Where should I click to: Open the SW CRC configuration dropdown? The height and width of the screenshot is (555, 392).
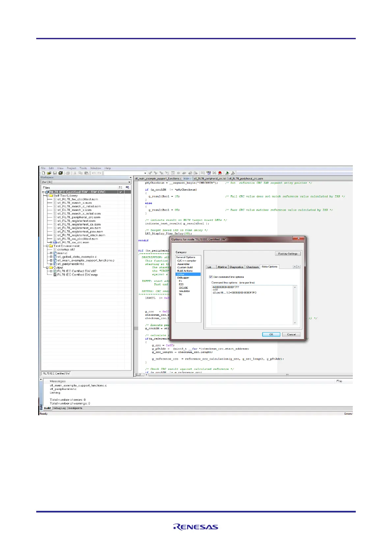[129, 182]
